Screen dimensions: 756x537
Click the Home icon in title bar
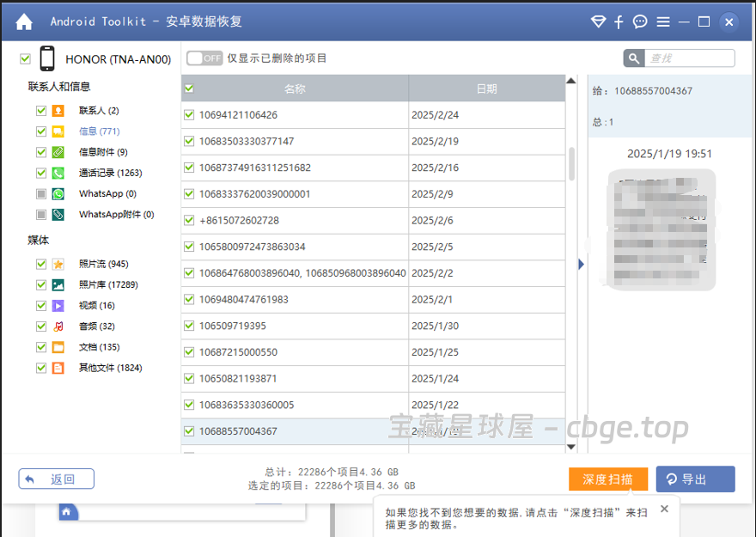23,21
